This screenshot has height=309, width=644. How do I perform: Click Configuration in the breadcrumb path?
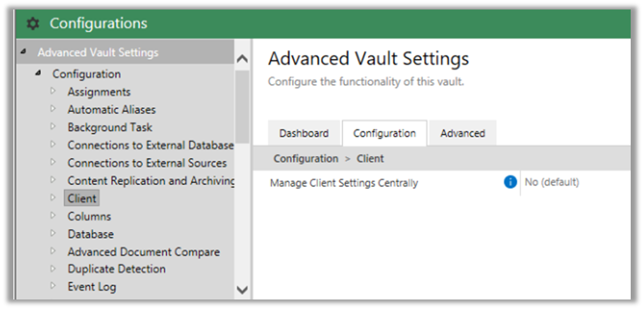pyautogui.click(x=306, y=158)
